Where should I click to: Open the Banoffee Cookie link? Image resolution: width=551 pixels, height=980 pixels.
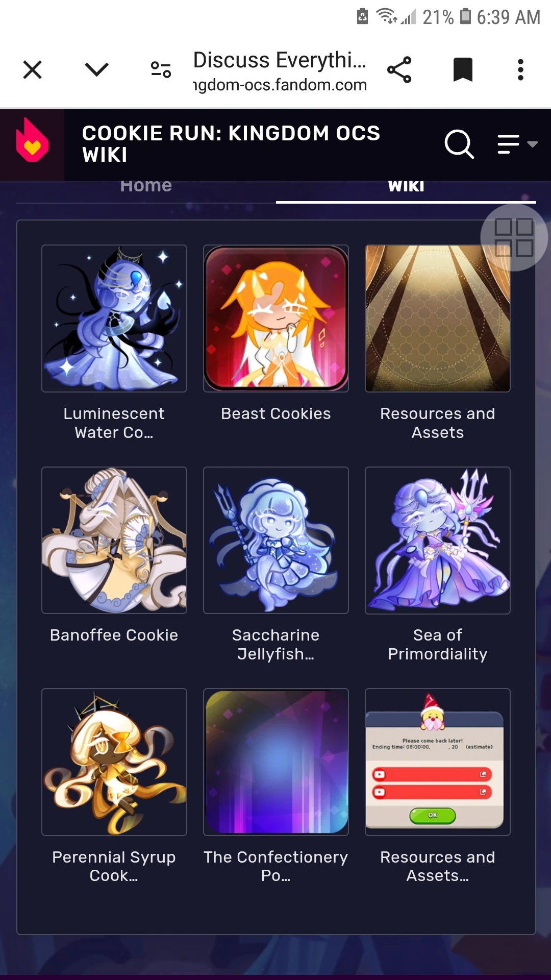tap(114, 635)
